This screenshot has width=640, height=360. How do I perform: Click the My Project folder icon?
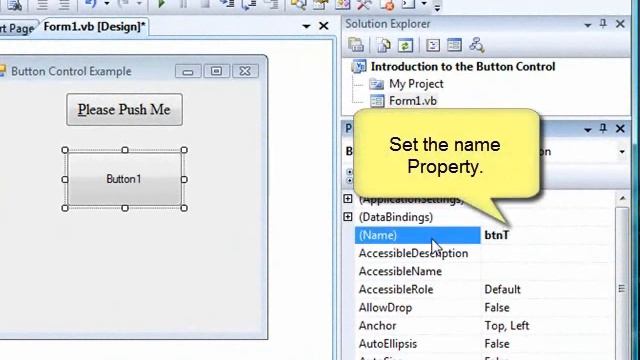click(376, 84)
